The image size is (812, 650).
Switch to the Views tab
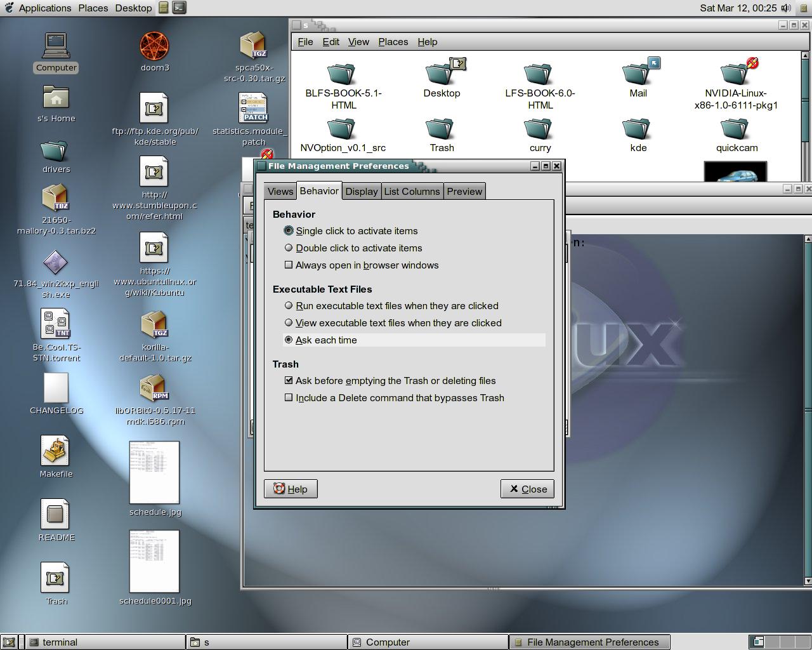click(280, 192)
